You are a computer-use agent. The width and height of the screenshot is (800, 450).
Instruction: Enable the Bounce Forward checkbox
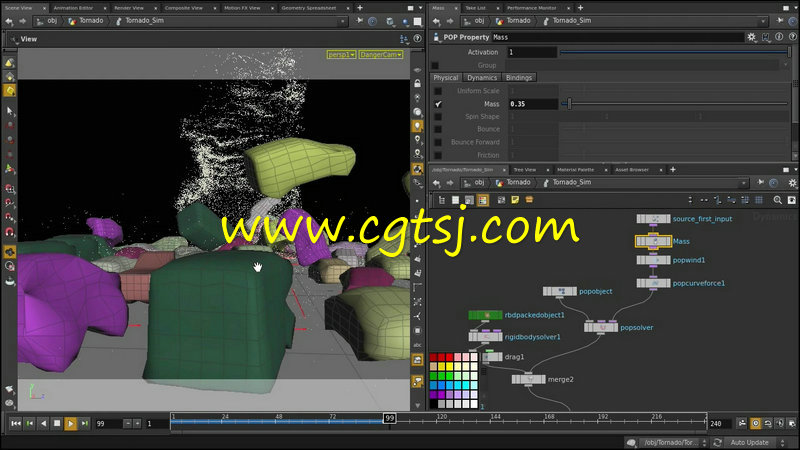[438, 142]
